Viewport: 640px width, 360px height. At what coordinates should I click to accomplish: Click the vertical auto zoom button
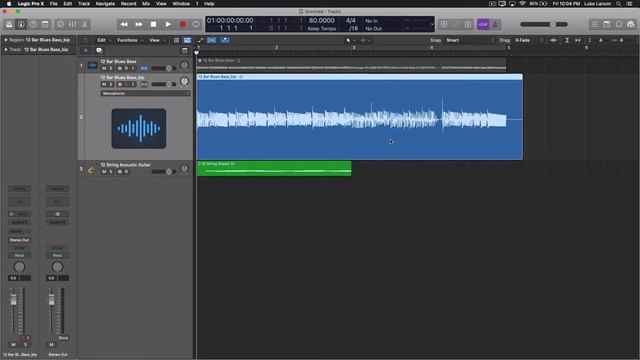click(x=567, y=40)
